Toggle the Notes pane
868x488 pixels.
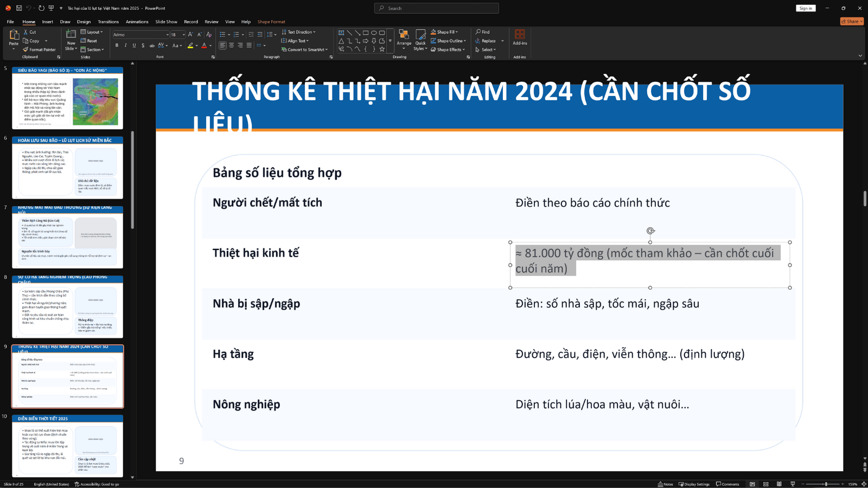[666, 484]
